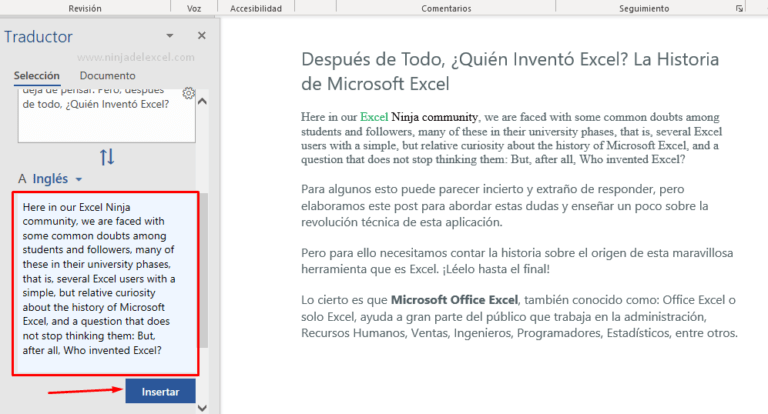768x414 pixels.
Task: Click the pane scrollbar down arrow
Action: (204, 406)
